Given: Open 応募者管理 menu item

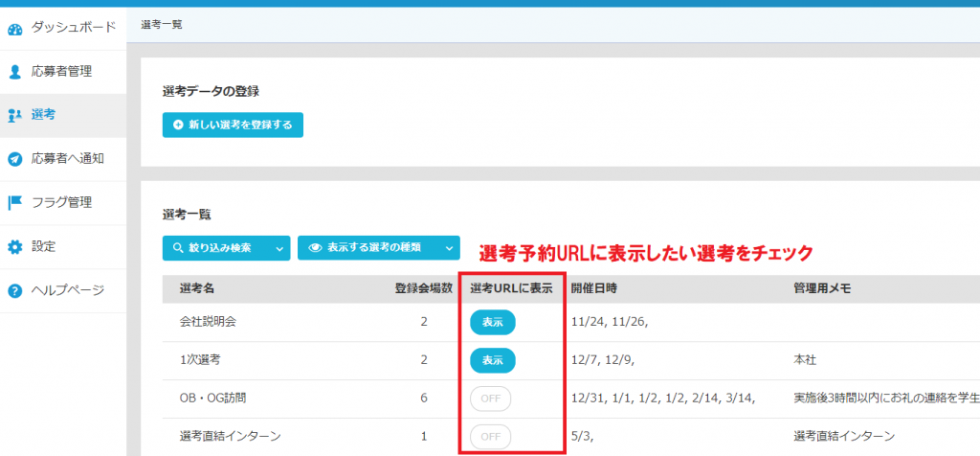Looking at the screenshot, I should click(x=62, y=72).
